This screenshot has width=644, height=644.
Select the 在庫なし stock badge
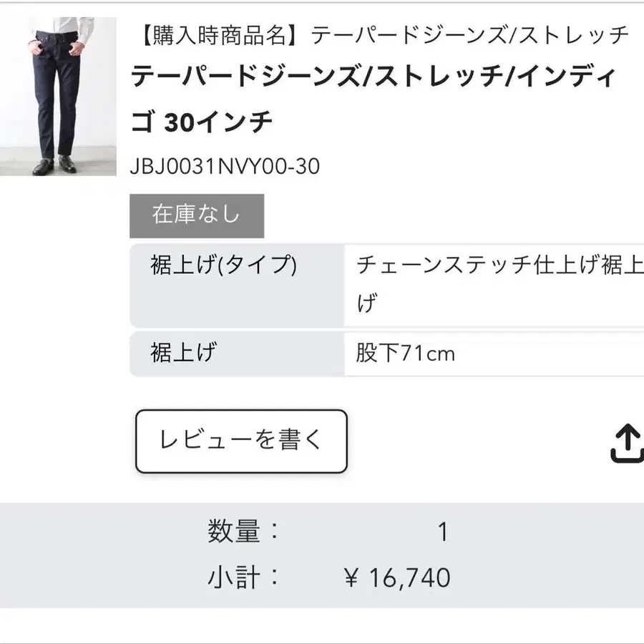(197, 215)
